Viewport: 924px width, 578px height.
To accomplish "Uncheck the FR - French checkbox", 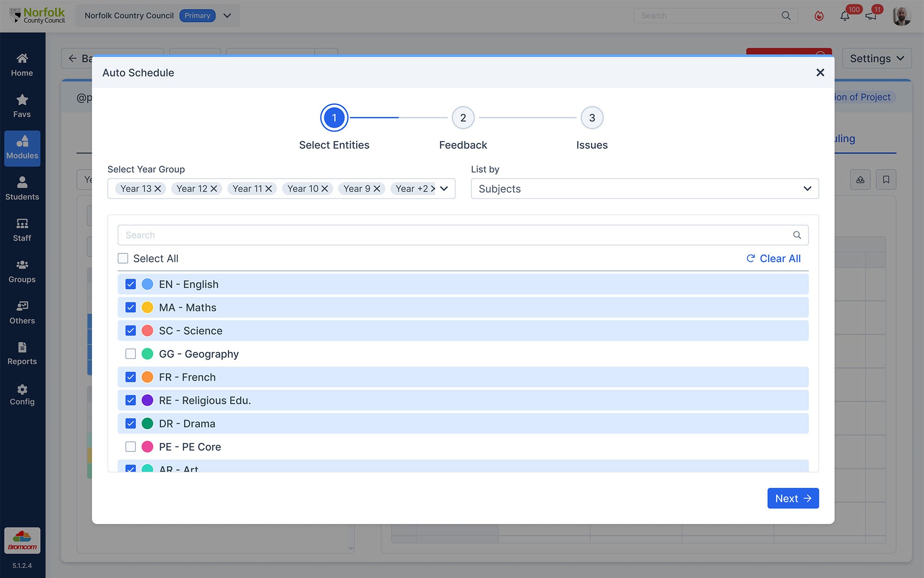I will [131, 377].
